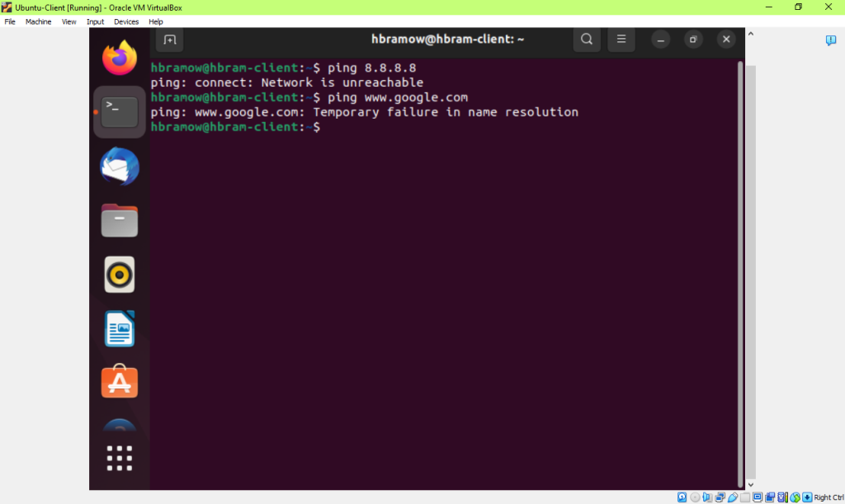The height and width of the screenshot is (504, 845).
Task: Click the USB devices status icon
Action: (x=733, y=497)
